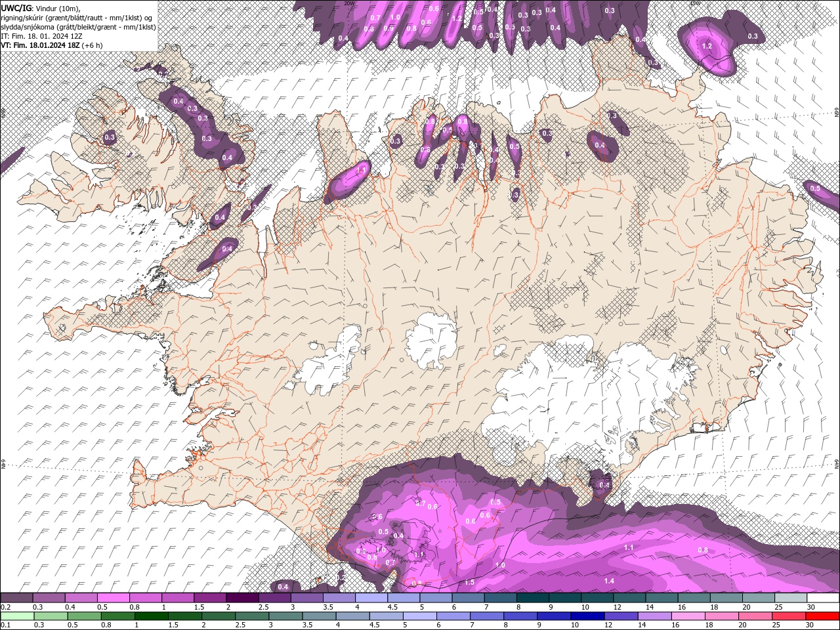Pick the dark teal 8 swatch in upper legend
Image resolution: width=840 pixels, height=630 pixels.
(533, 598)
